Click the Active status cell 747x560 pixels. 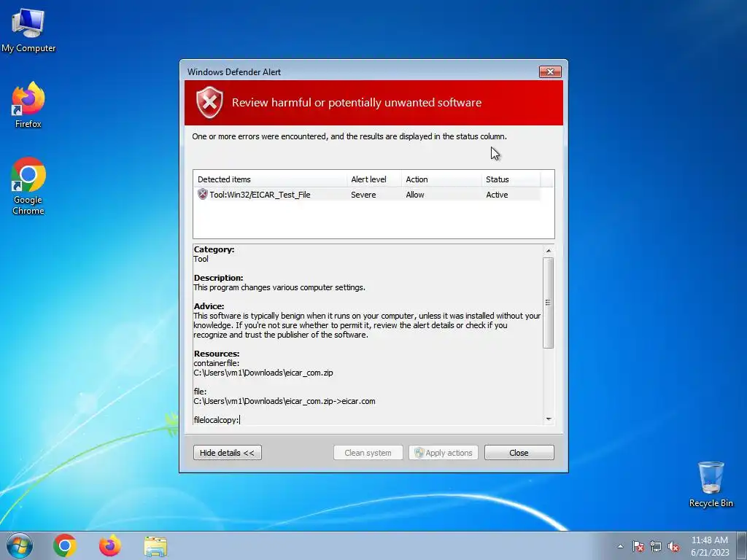click(497, 195)
